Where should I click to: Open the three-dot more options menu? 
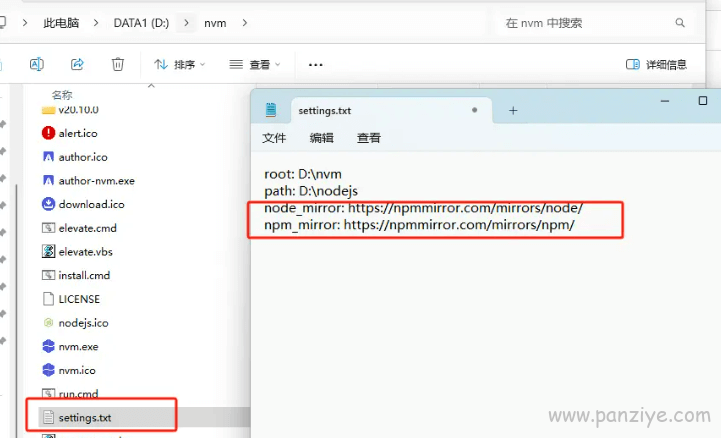point(315,65)
